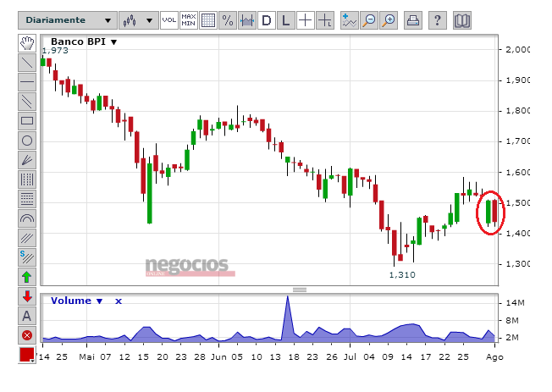Select the hand pan tool

coord(27,43)
